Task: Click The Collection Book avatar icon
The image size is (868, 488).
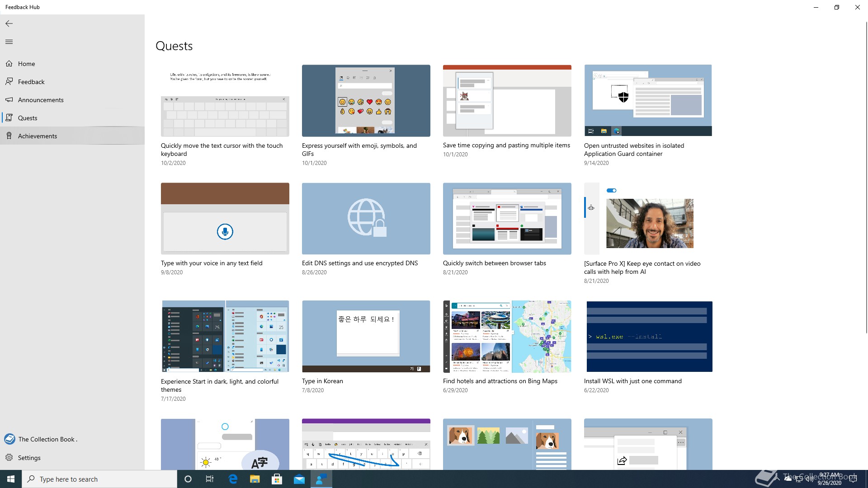Action: click(9, 439)
